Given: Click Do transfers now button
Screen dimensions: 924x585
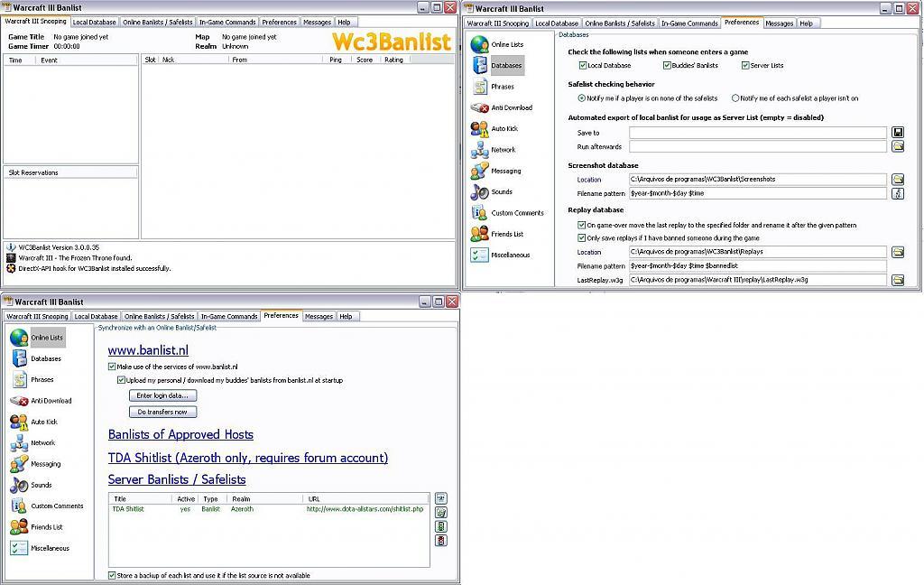Looking at the screenshot, I should [x=162, y=413].
